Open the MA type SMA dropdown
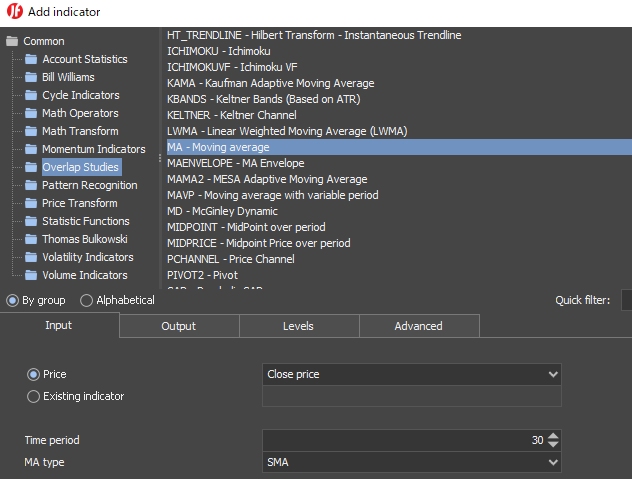 tap(411, 463)
